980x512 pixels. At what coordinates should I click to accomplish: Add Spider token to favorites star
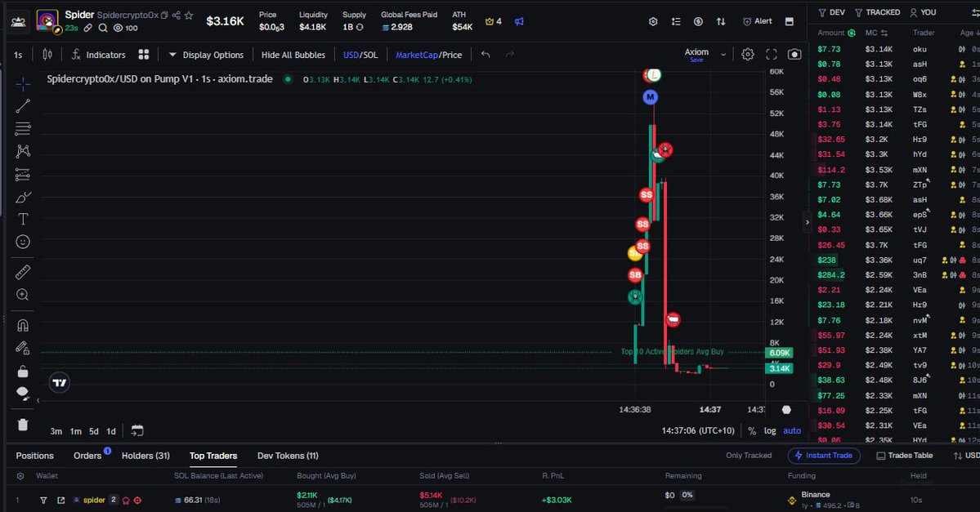(x=189, y=15)
